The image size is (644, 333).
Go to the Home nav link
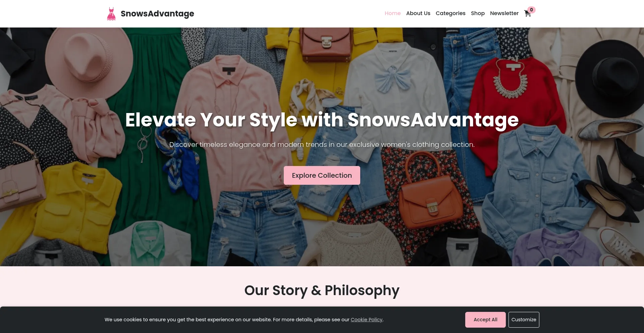tap(392, 13)
